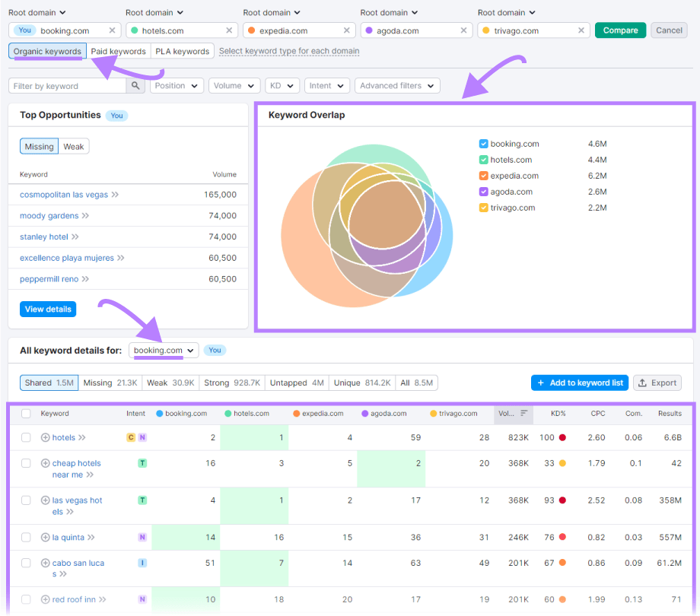Remove agoda.com by clicking its X
This screenshot has width=700, height=616.
(x=463, y=30)
